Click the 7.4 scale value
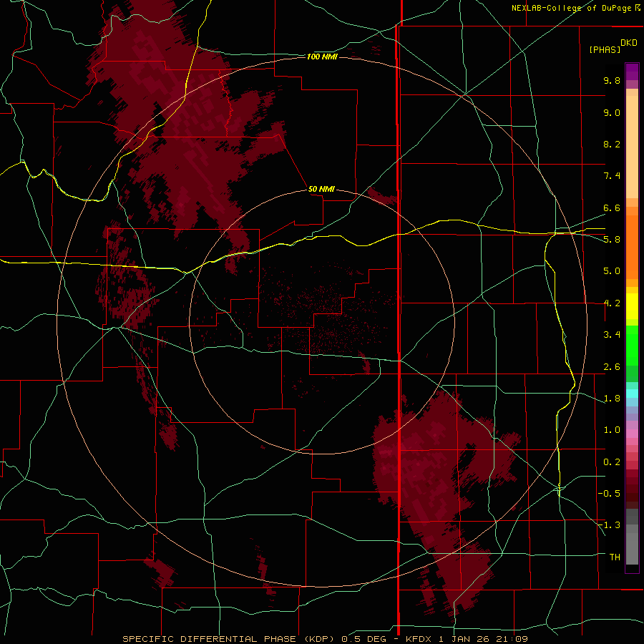Viewport: 644px width, 644px height. pyautogui.click(x=612, y=176)
